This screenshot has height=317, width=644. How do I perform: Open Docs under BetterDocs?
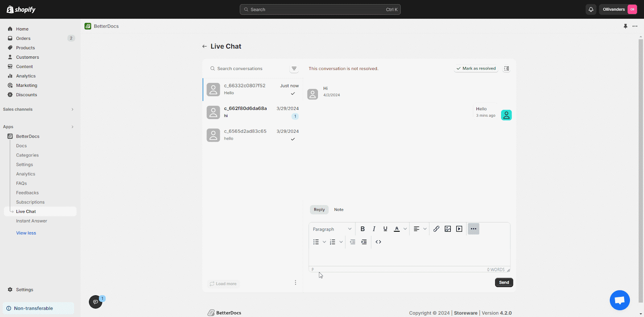(21, 146)
